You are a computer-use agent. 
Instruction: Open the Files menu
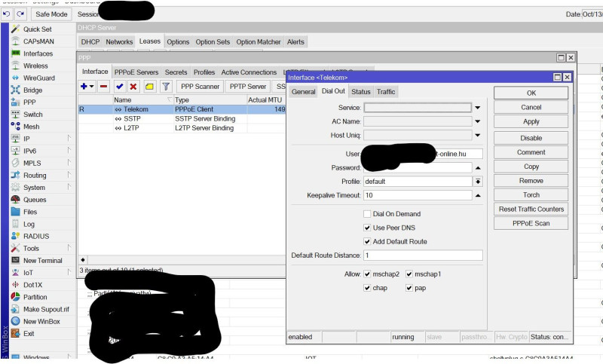click(30, 212)
